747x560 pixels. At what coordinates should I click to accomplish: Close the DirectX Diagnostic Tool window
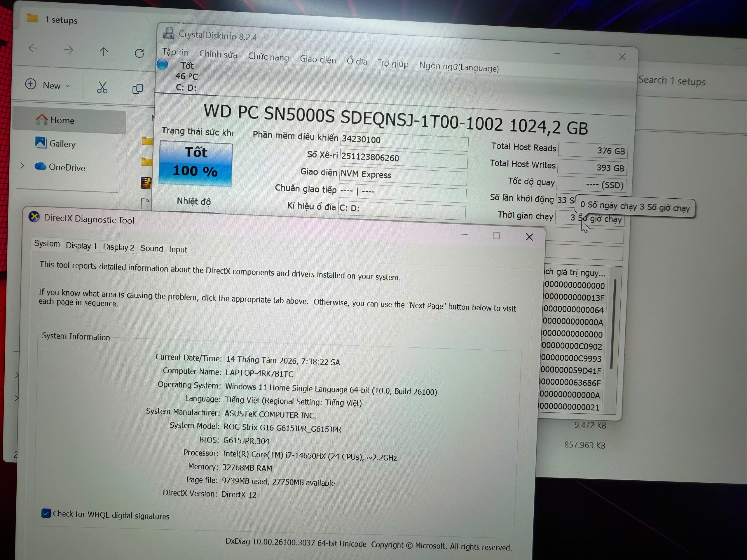click(x=529, y=237)
